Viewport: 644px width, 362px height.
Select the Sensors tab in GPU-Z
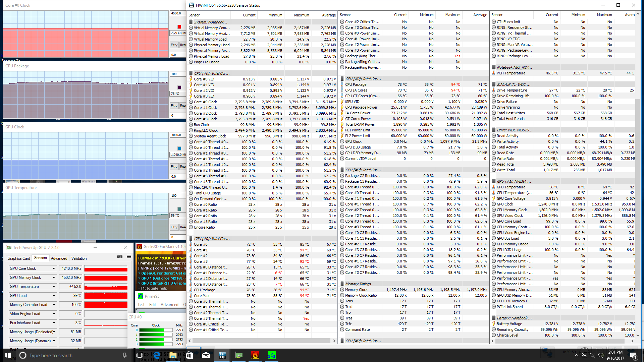click(x=41, y=258)
